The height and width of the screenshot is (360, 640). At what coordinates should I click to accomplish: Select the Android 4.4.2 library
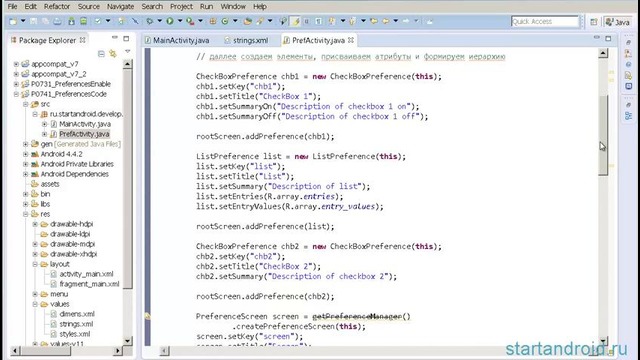(61, 154)
